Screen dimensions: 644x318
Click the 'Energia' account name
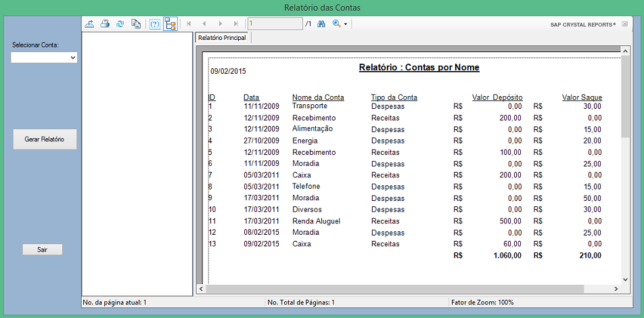[x=304, y=141]
